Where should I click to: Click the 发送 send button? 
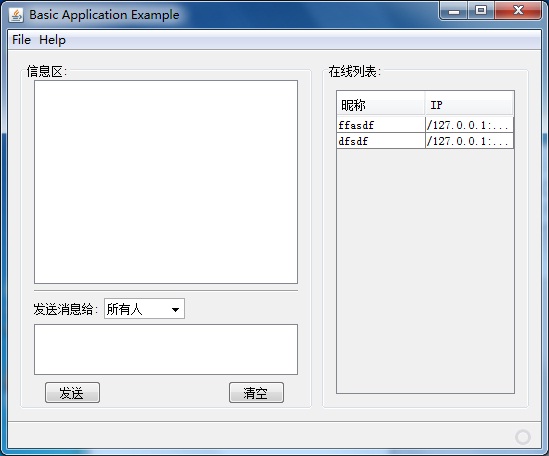coord(72,392)
